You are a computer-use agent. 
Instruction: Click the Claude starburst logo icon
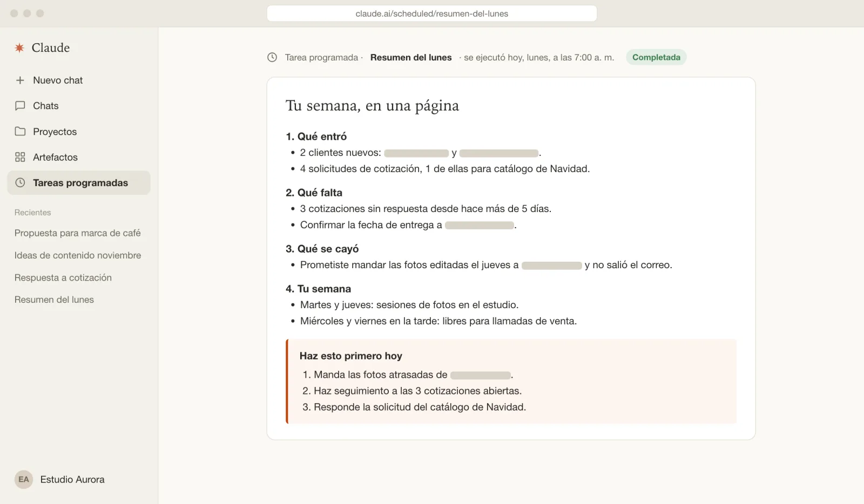(x=19, y=48)
